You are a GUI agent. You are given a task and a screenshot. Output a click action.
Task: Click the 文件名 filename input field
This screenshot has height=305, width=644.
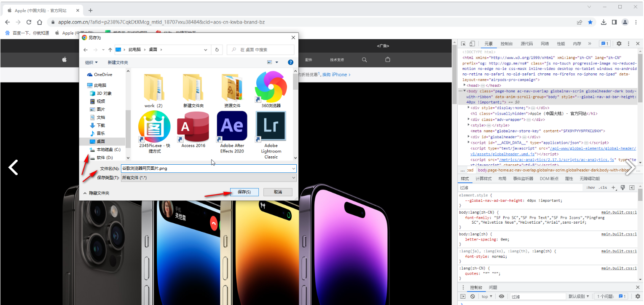(209, 169)
